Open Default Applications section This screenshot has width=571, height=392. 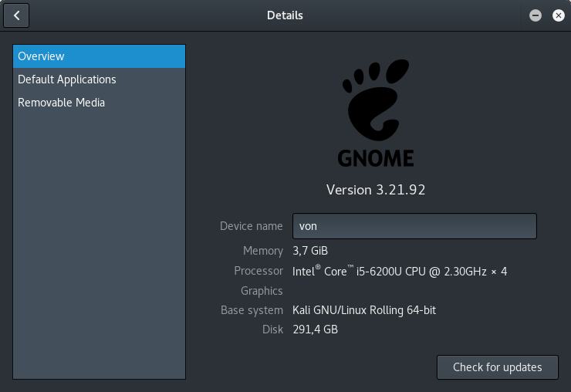pos(99,79)
